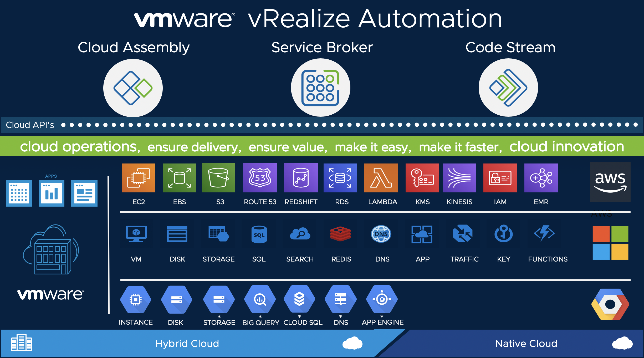This screenshot has width=644, height=358.
Task: Click the BIG QUERY hexagon icon
Action: tap(260, 299)
